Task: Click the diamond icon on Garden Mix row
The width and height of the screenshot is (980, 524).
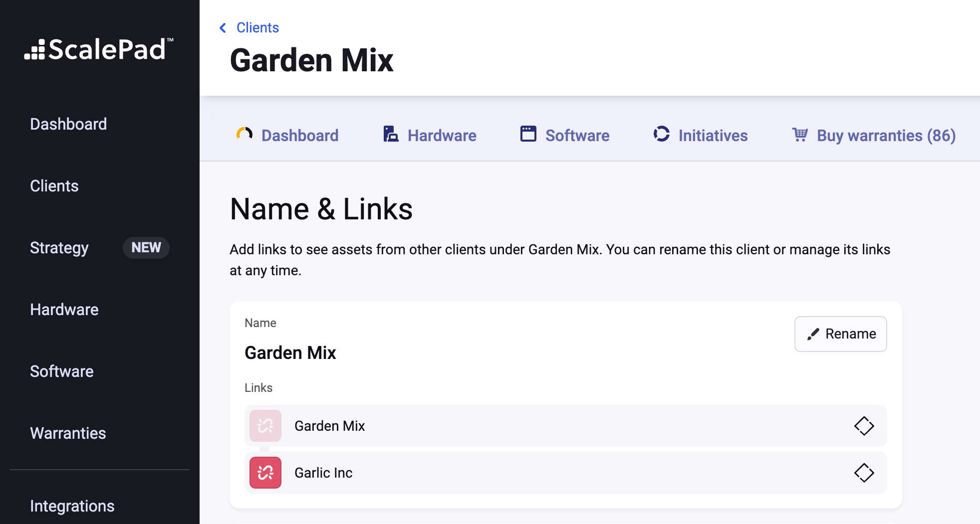Action: pyautogui.click(x=864, y=426)
